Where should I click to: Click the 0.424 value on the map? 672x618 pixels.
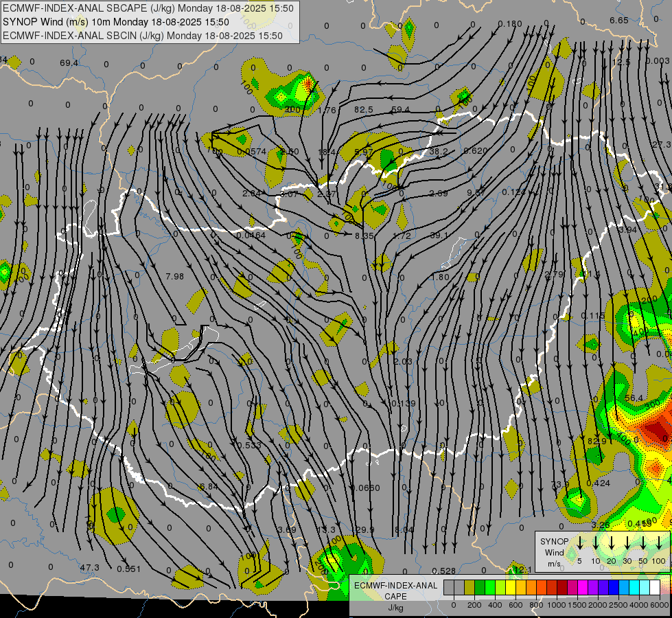click(598, 483)
